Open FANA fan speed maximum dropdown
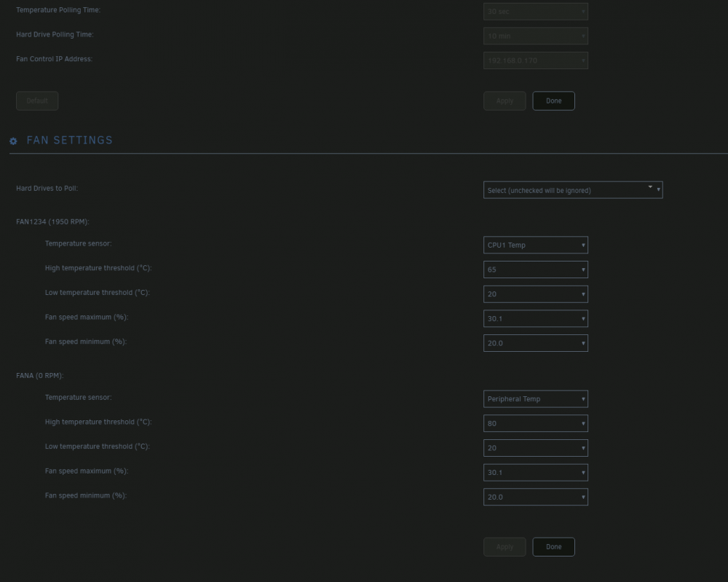728x582 pixels. (x=535, y=473)
